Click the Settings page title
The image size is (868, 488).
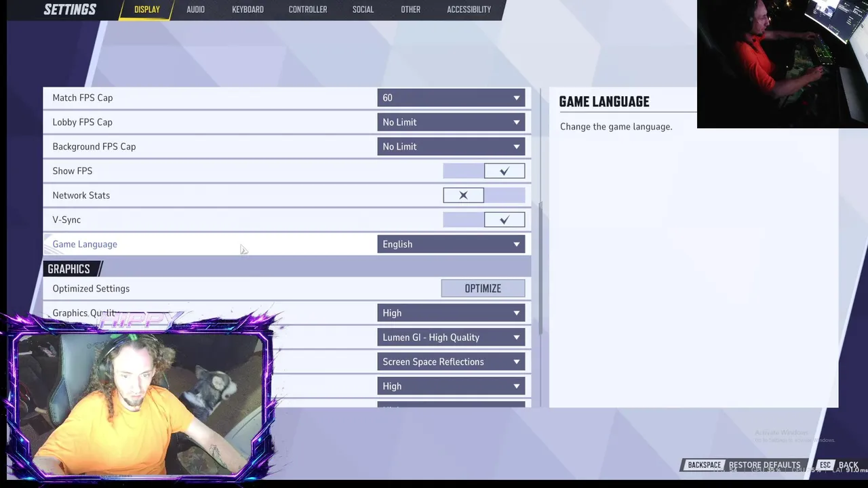click(x=70, y=9)
